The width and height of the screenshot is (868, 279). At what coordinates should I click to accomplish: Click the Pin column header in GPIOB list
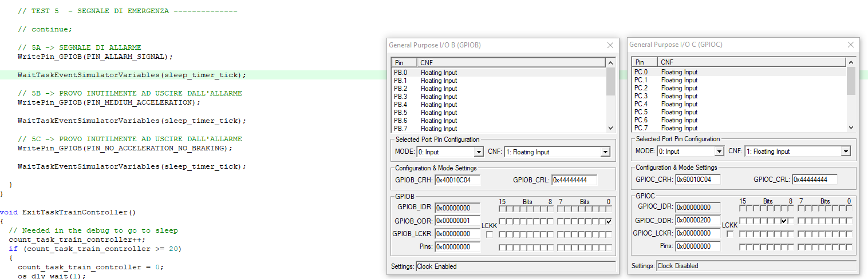pyautogui.click(x=404, y=62)
